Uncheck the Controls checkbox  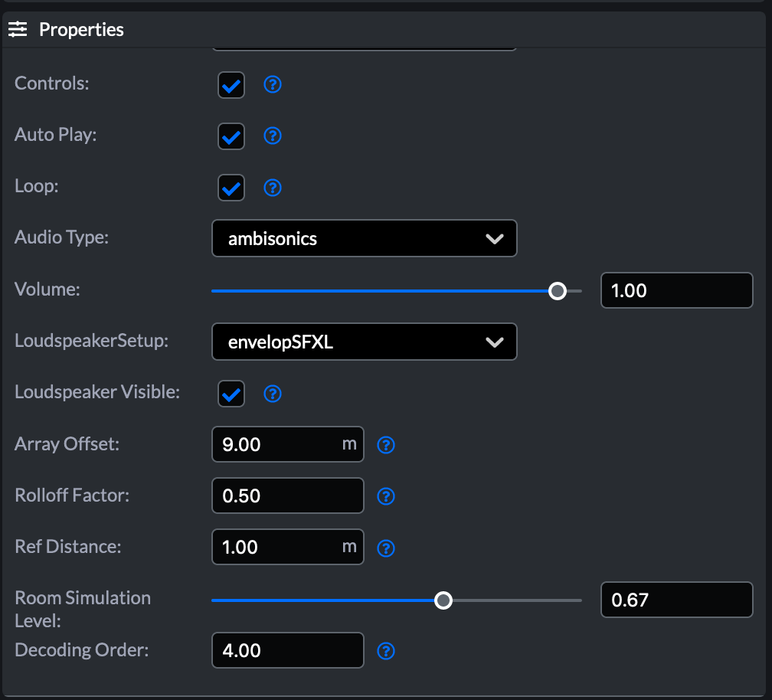click(x=231, y=84)
